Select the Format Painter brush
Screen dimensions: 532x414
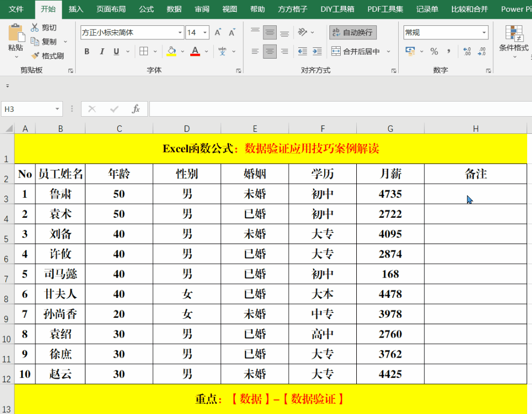(x=35, y=56)
